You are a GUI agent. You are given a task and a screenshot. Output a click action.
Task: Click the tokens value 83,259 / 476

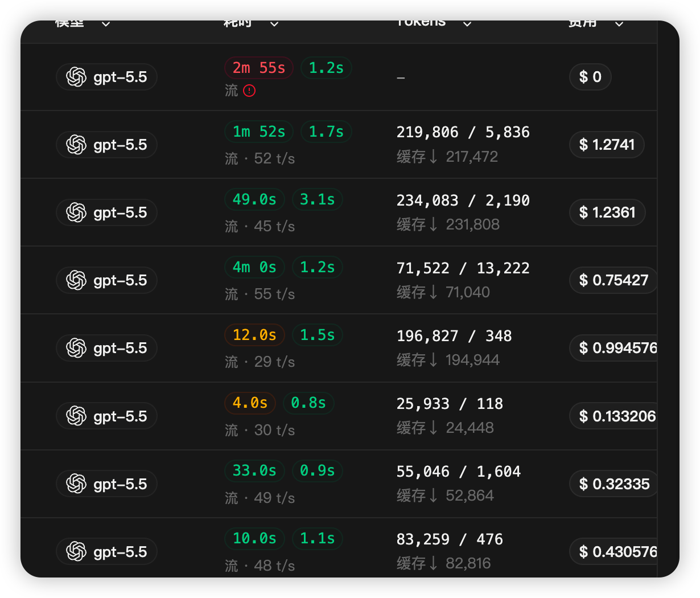450,539
